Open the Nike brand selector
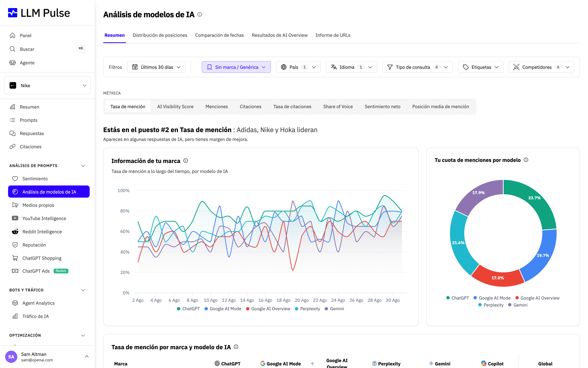Screen dimensions: 588x368 47,85
